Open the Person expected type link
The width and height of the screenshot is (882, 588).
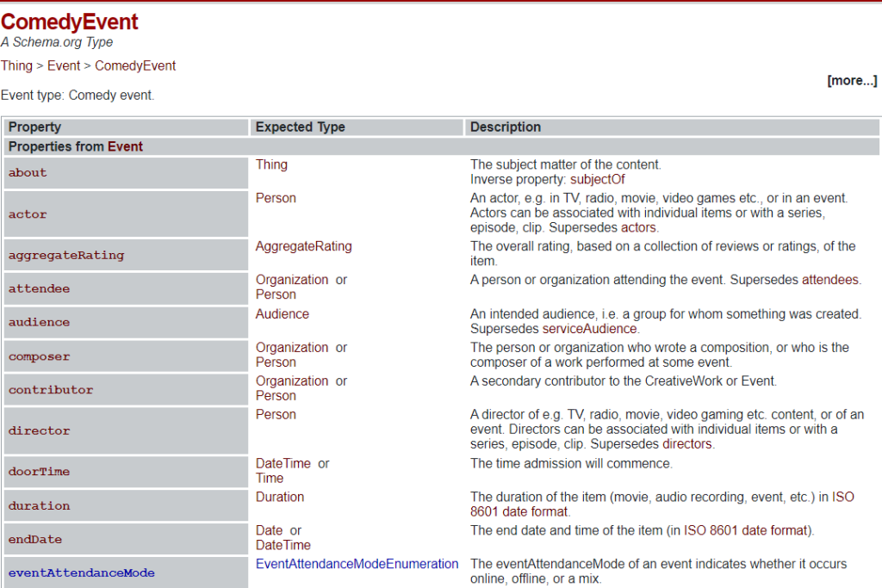(x=276, y=197)
